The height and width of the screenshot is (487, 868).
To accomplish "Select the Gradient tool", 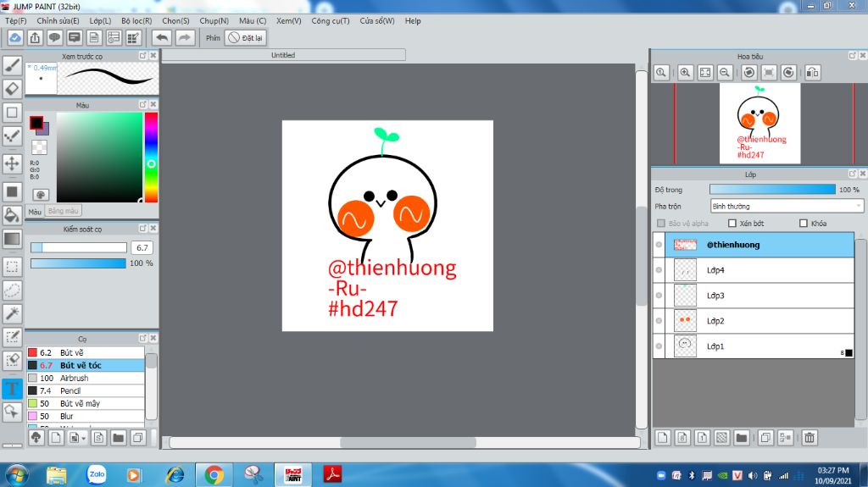I will click(x=12, y=239).
